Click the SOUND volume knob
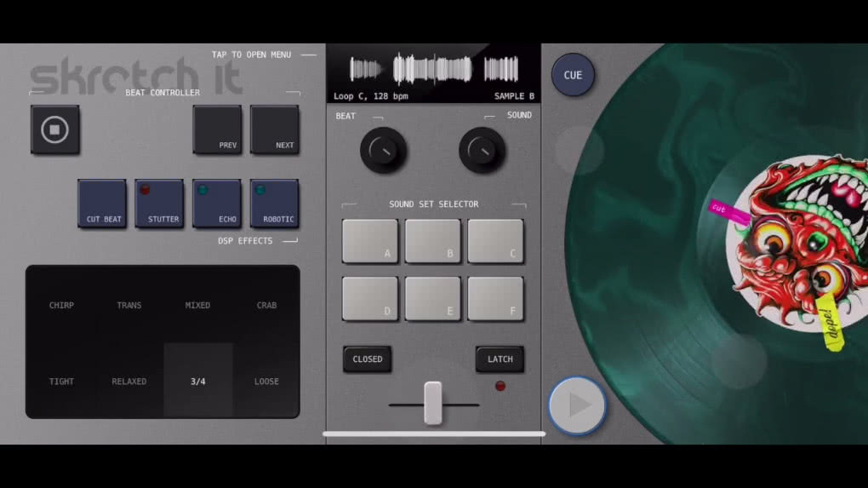The image size is (868, 488). click(482, 150)
